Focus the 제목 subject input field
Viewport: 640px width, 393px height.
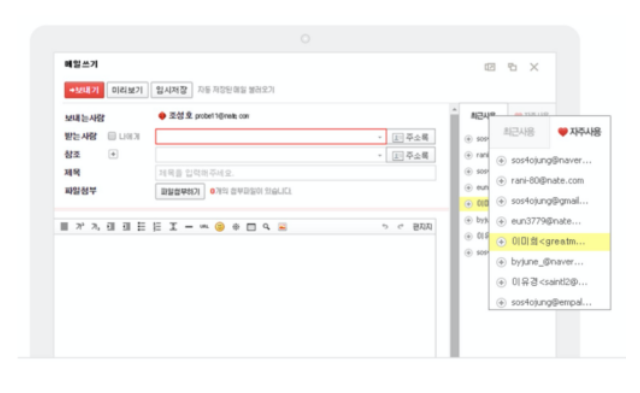pyautogui.click(x=296, y=173)
